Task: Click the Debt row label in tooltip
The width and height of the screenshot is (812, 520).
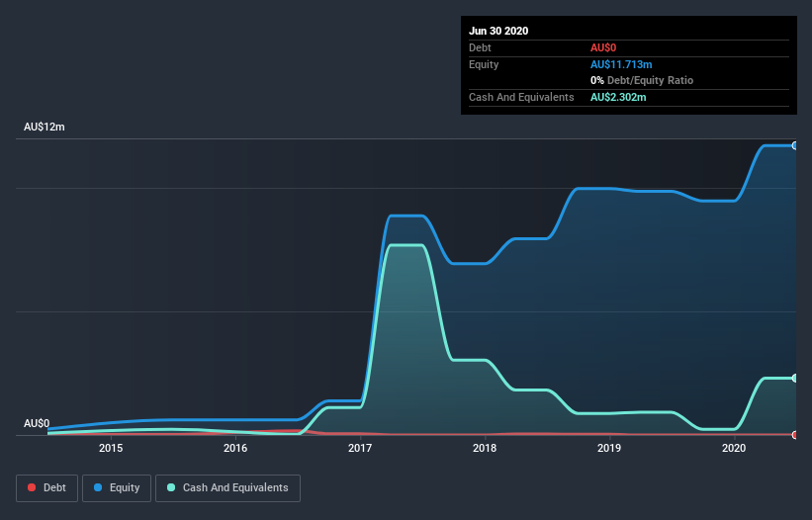Action: click(480, 47)
